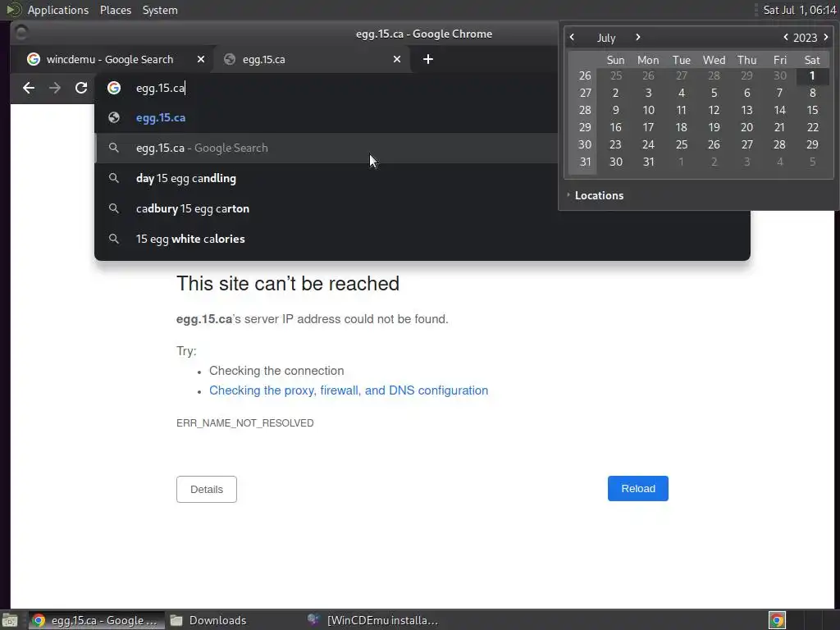Viewport: 840px width, 630px height.
Task: Open a new tab with plus icon
Action: [427, 59]
